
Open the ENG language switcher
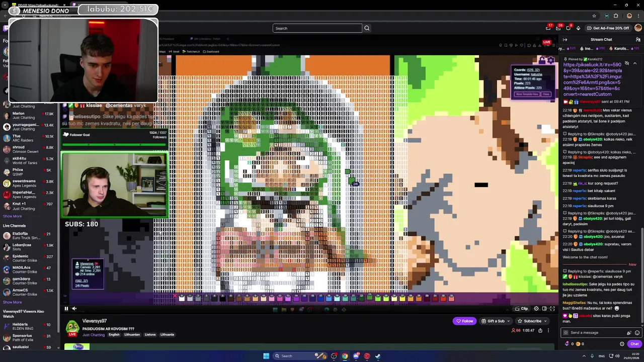click(601, 356)
